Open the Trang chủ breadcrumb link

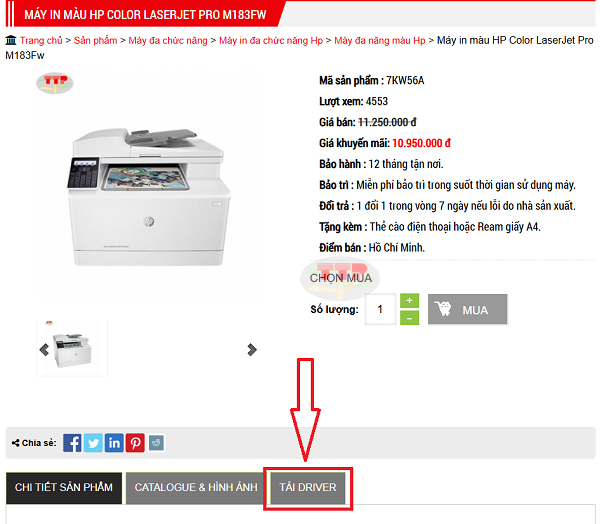click(x=41, y=41)
